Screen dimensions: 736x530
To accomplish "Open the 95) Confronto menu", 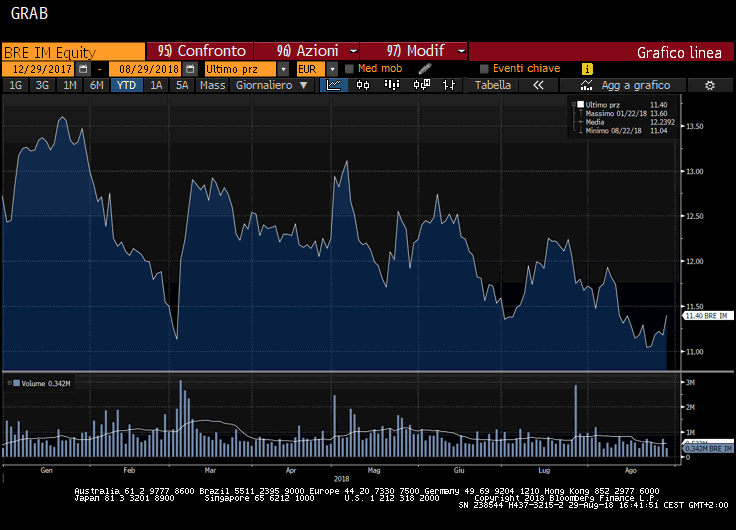I will tap(200, 51).
